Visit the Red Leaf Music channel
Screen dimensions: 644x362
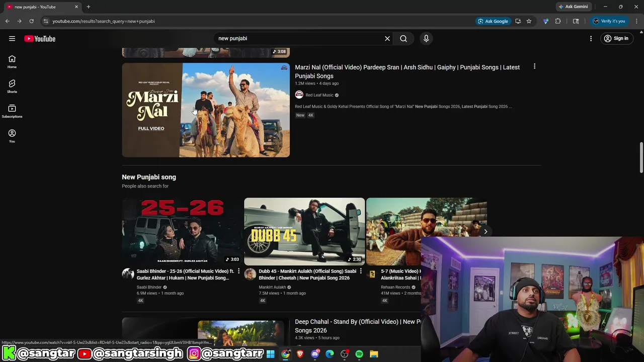[319, 95]
